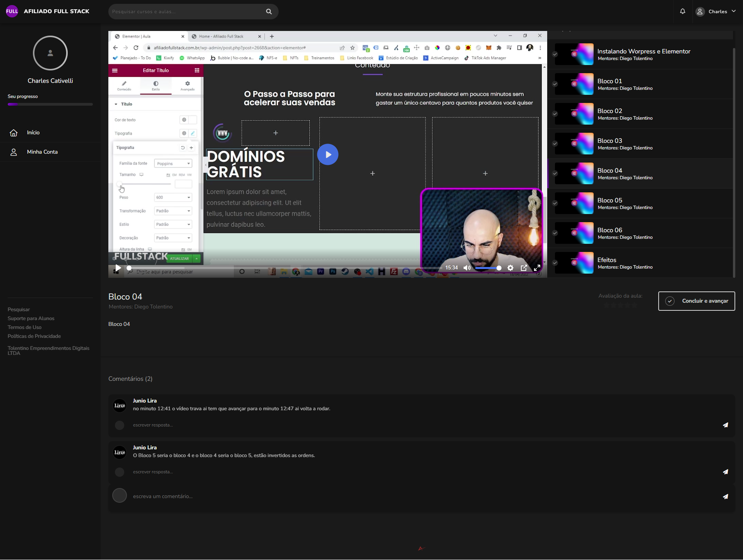Mark Bloco 01 lesson as complete
Screen dimensions: 743x560
(x=555, y=84)
